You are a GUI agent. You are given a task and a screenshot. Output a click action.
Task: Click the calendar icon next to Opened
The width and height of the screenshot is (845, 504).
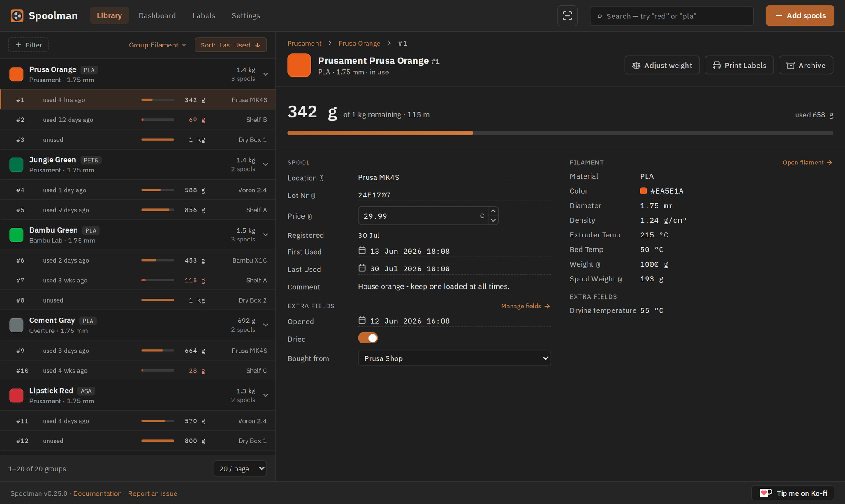362,321
